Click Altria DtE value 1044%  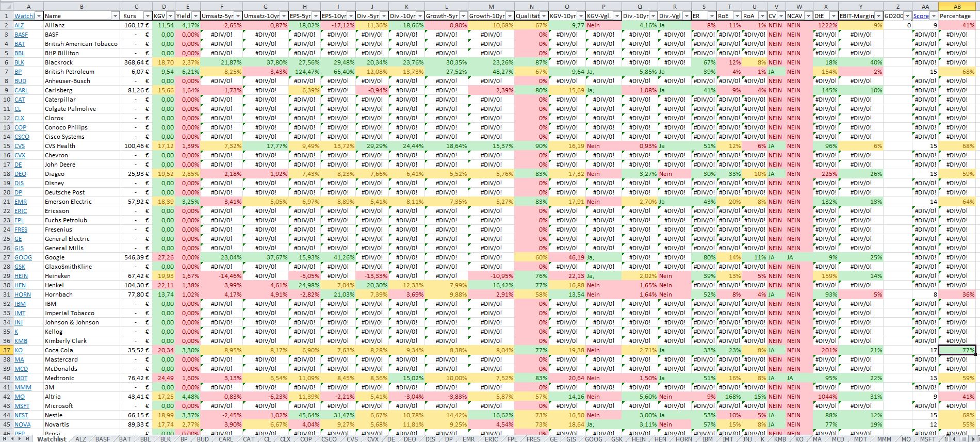click(826, 397)
